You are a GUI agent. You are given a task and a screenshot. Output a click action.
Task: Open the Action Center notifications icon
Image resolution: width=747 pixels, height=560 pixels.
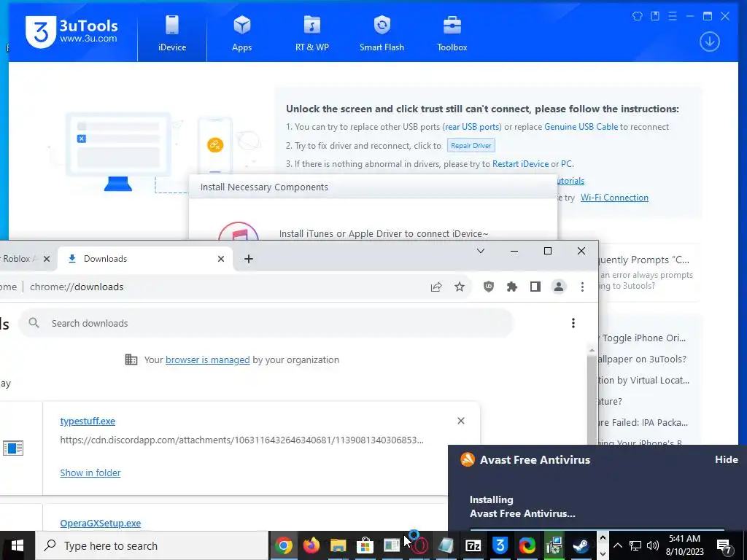point(724,546)
